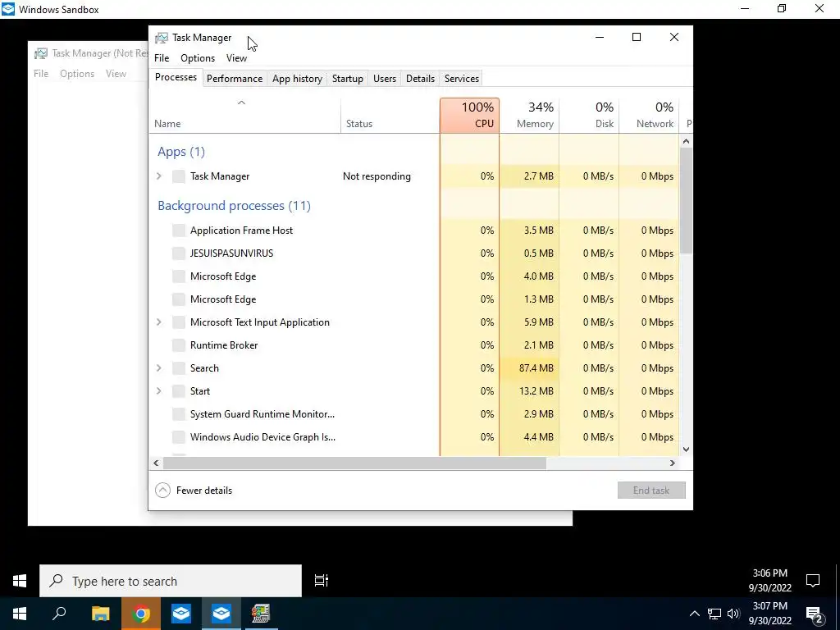The image size is (840, 630).
Task: Click the sandbox clock showing 3:06 PM
Action: coord(769,581)
